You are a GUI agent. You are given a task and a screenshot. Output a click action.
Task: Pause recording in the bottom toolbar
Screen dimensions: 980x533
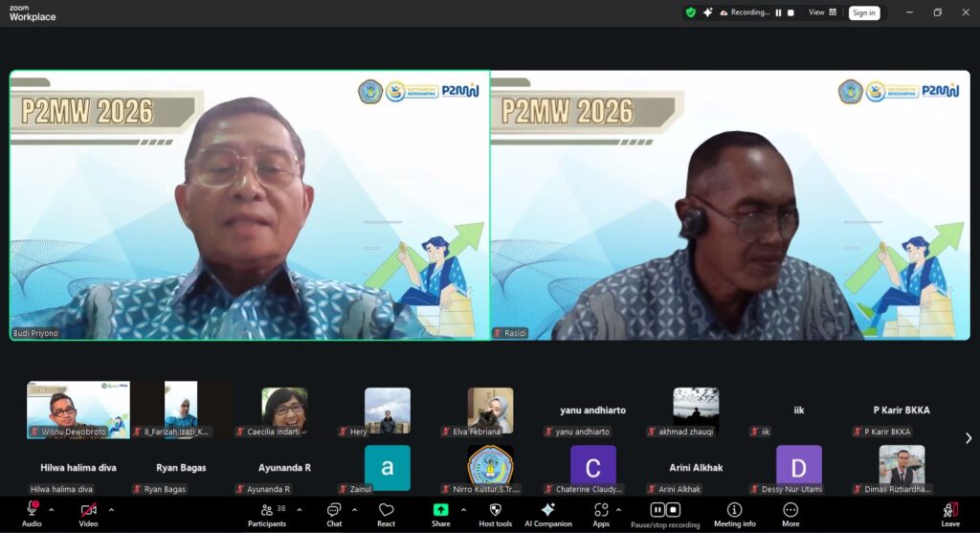657,510
